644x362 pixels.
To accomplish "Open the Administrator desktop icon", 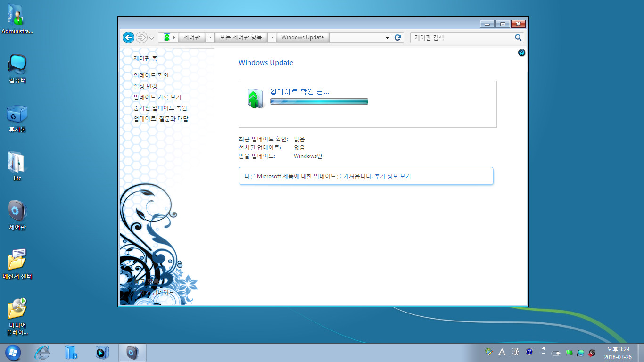I will 17,20.
